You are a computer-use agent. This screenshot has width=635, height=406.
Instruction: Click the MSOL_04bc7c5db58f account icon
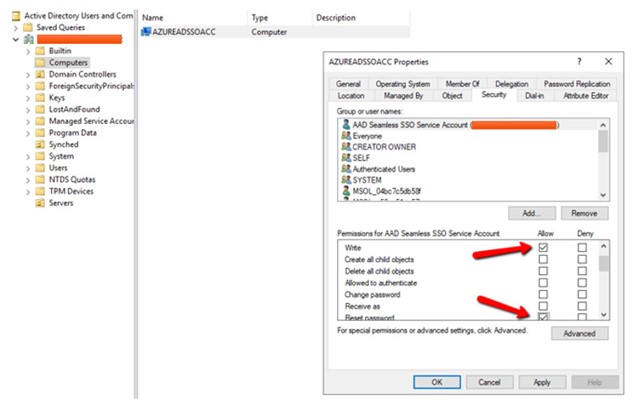tap(346, 191)
